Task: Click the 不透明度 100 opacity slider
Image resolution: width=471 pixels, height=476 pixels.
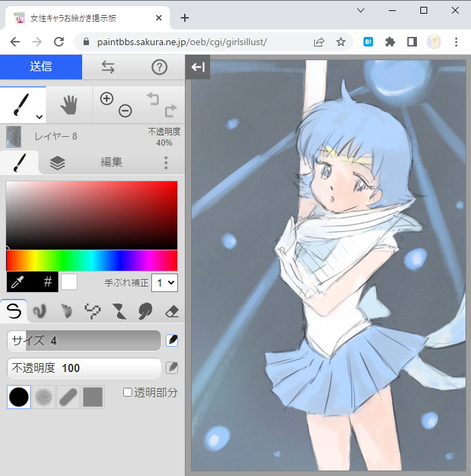Action: point(84,368)
